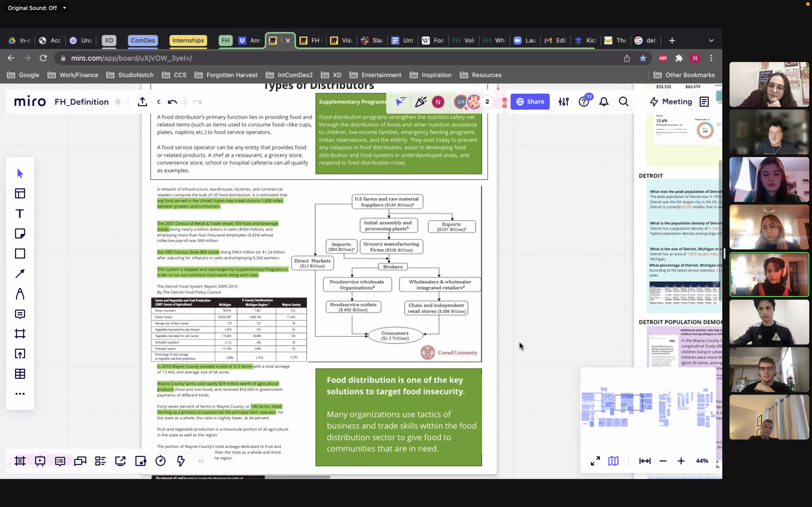
Task: Click the export board icon
Action: [142, 102]
